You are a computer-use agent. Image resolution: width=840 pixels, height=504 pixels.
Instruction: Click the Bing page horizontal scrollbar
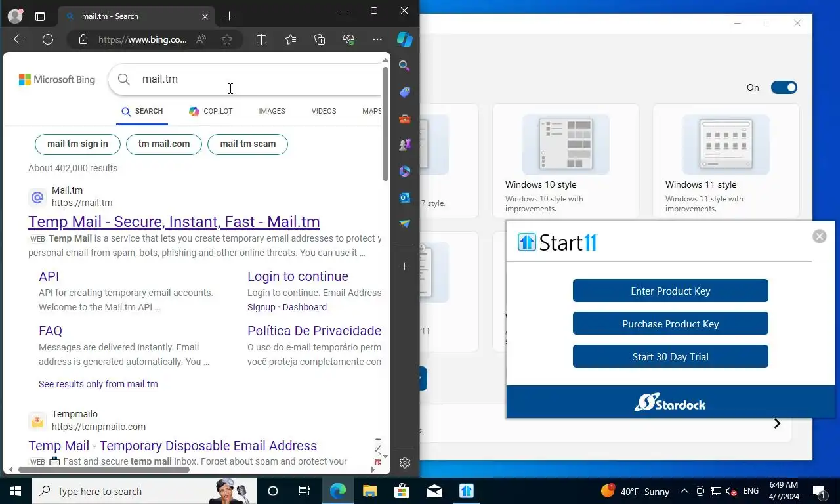[x=104, y=469]
